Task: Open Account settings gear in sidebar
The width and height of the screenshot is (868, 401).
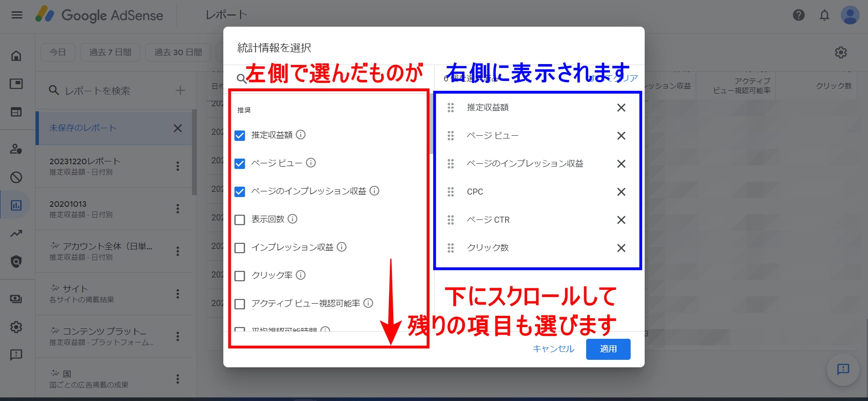Action: point(16,327)
